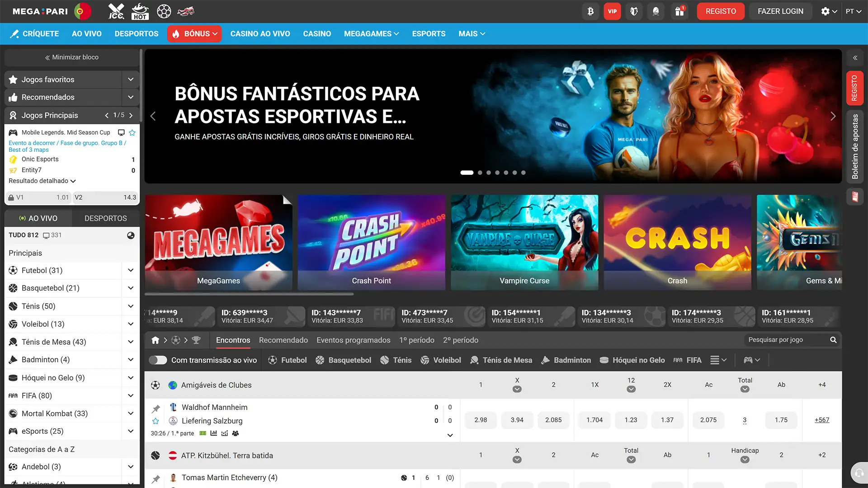868x488 pixels.
Task: Toggle Com transmissão ao vivo switch
Action: [x=158, y=360]
